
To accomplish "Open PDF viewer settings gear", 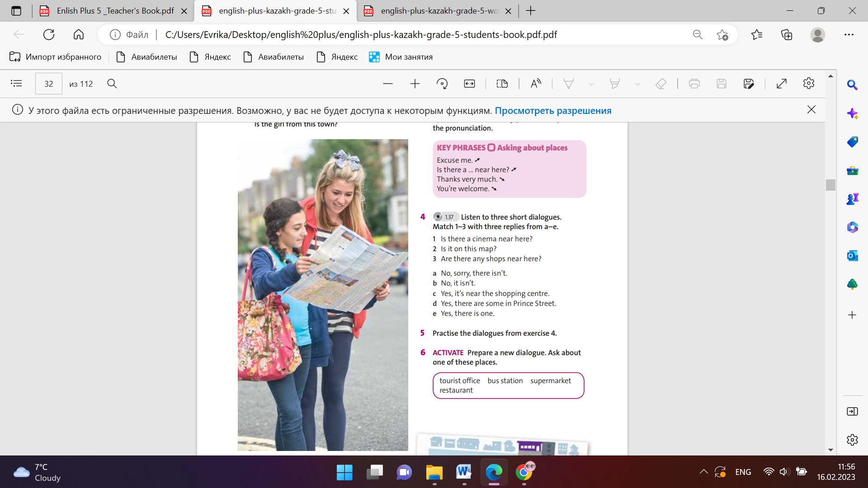I will (809, 84).
